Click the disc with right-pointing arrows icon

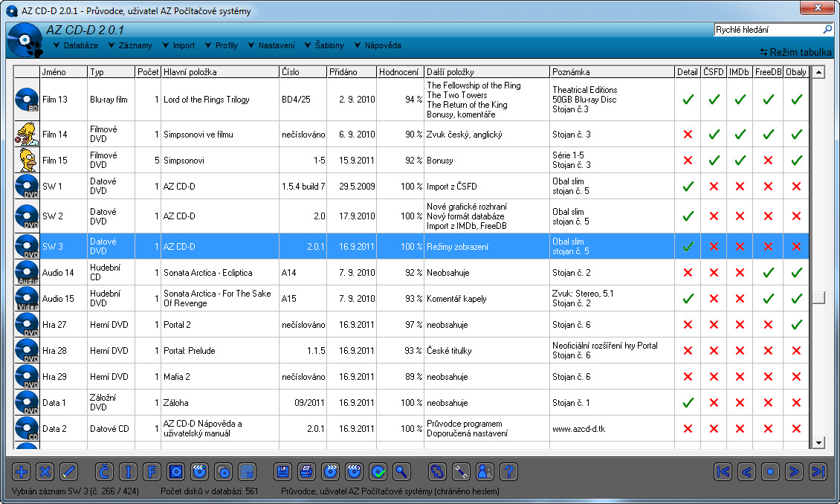coord(331,472)
